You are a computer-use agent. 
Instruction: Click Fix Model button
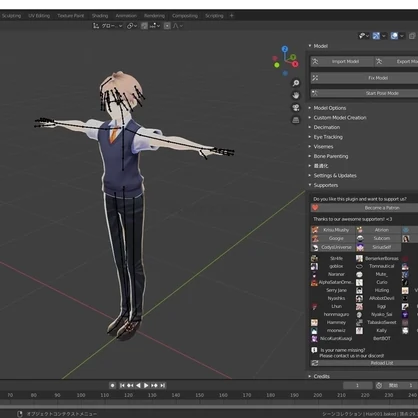(x=364, y=78)
